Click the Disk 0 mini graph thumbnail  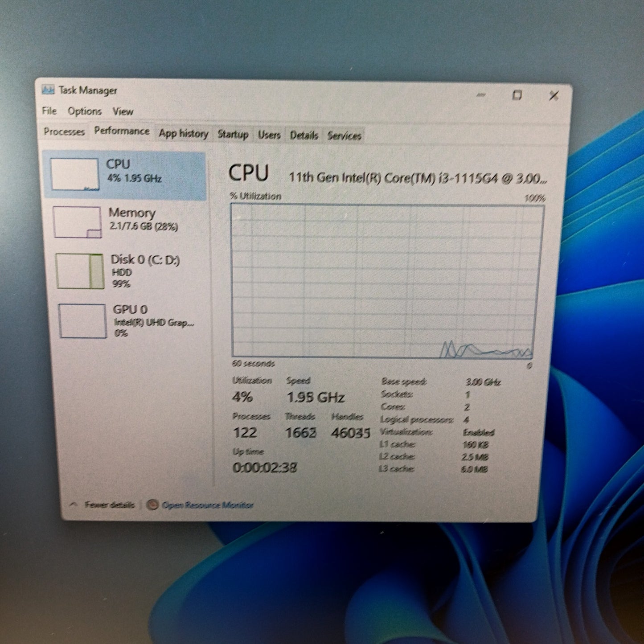(x=80, y=271)
